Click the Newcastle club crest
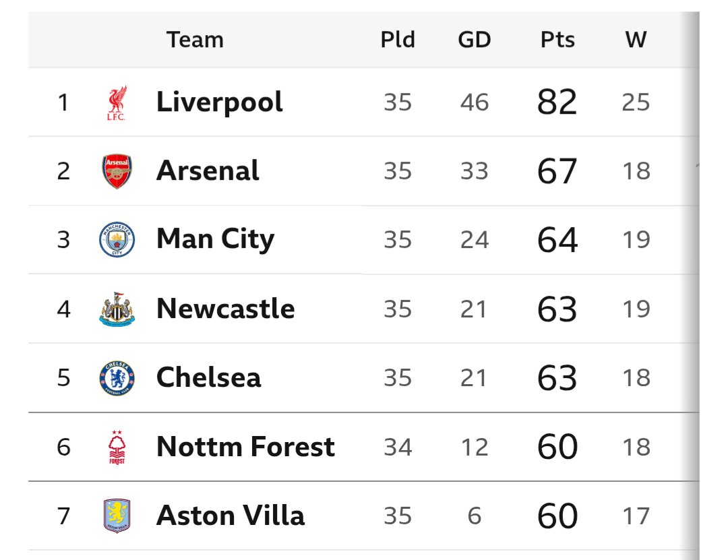This screenshot has height=560, width=728. pyautogui.click(x=117, y=309)
